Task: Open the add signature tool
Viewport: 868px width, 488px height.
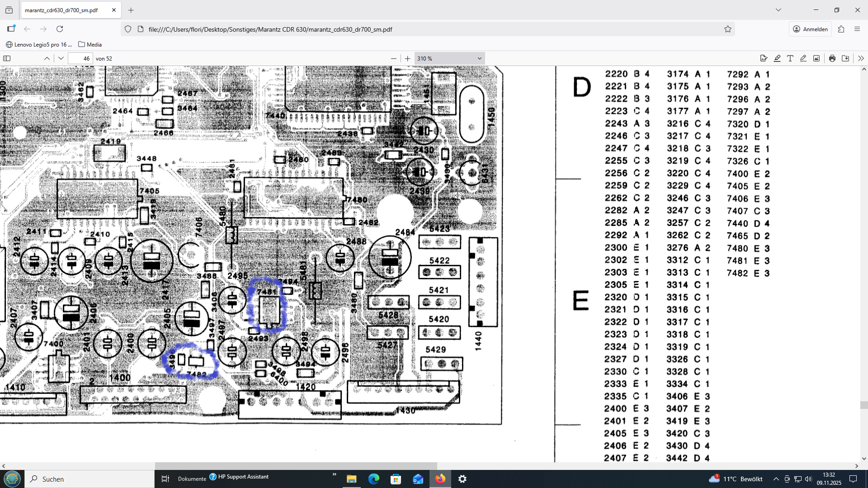Action: (x=764, y=58)
